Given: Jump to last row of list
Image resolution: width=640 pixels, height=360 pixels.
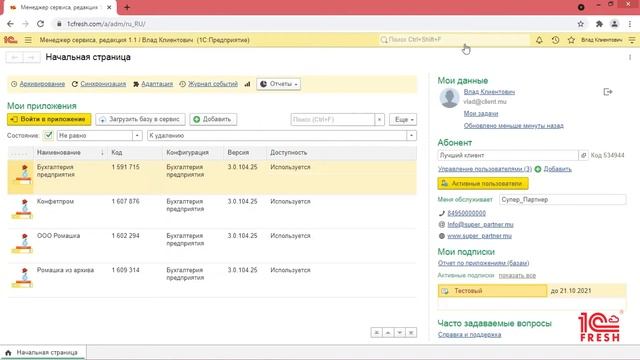Looking at the screenshot, I should tap(411, 333).
